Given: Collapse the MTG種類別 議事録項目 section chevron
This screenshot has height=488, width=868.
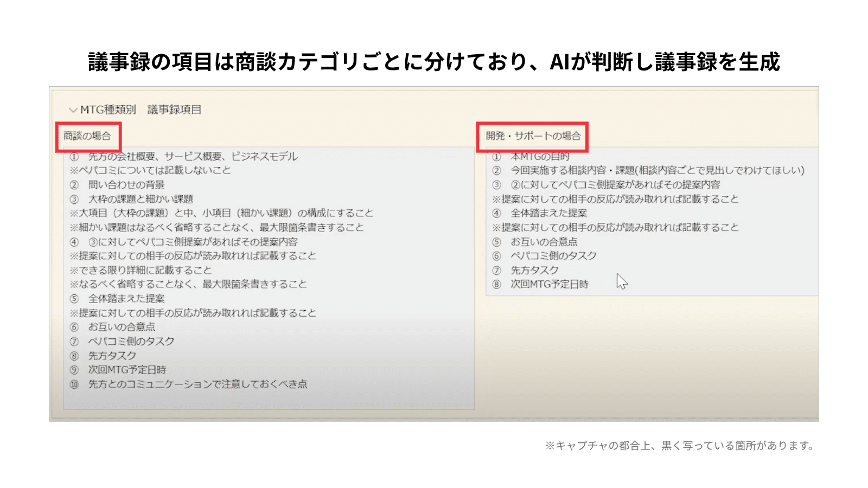Looking at the screenshot, I should 73,110.
